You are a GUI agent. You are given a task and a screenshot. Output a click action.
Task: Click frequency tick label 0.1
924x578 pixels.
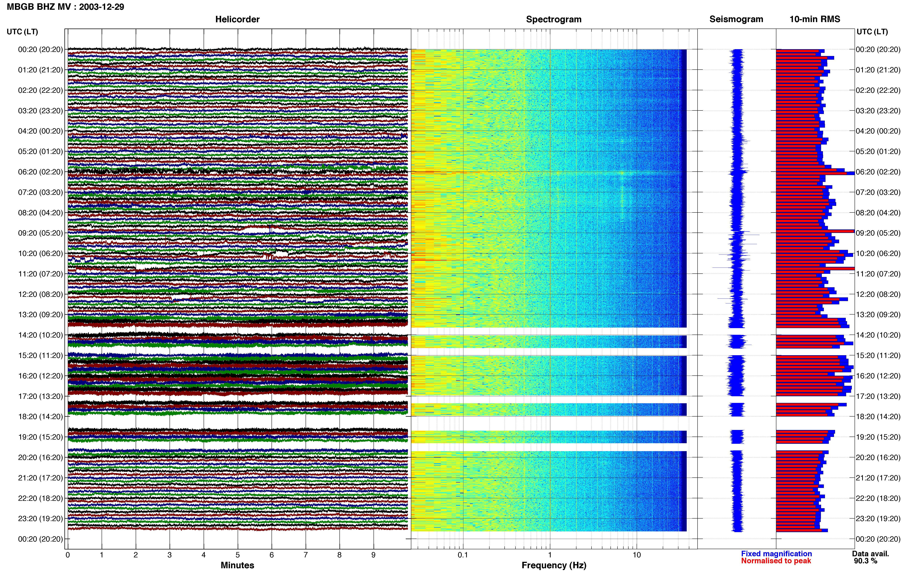point(463,555)
